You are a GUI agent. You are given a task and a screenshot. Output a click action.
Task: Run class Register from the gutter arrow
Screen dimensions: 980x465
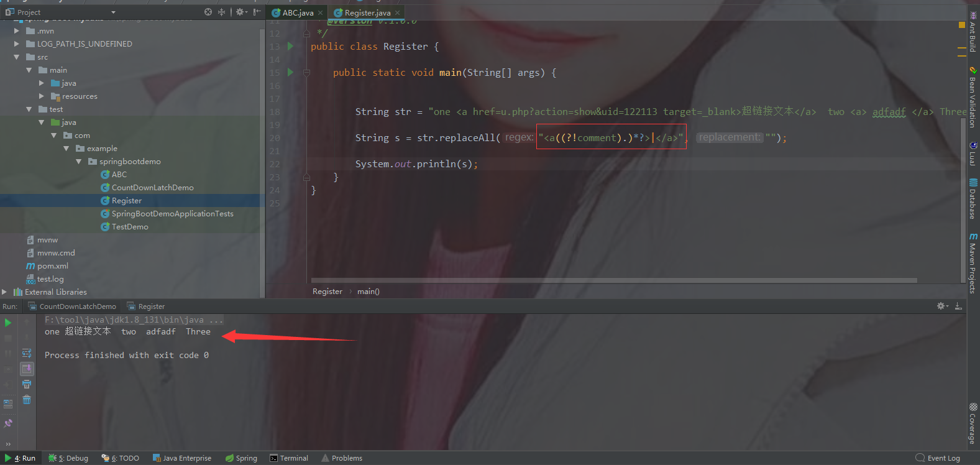[290, 46]
